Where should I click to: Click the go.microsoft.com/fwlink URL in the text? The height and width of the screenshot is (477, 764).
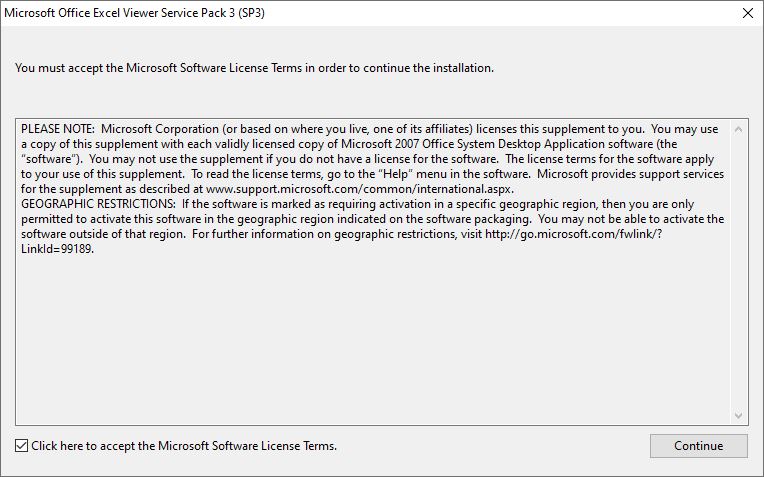point(573,234)
